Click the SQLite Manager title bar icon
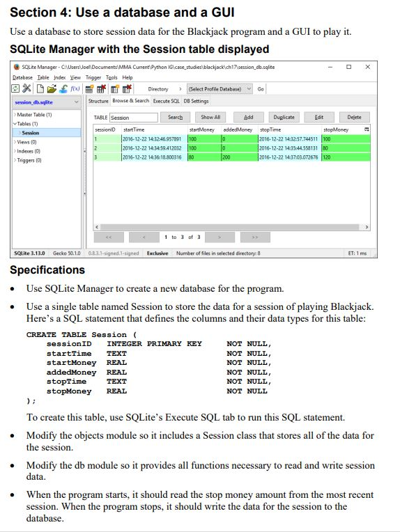The height and width of the screenshot is (532, 400). tap(16, 67)
